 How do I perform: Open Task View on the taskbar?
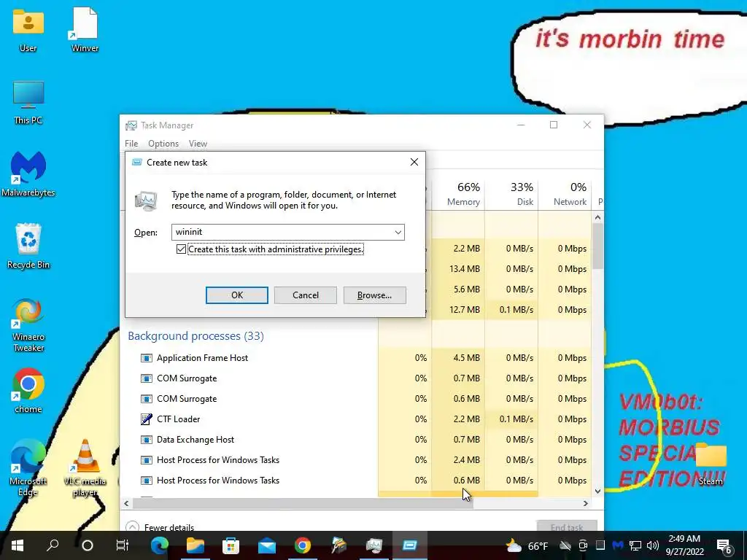coord(123,545)
